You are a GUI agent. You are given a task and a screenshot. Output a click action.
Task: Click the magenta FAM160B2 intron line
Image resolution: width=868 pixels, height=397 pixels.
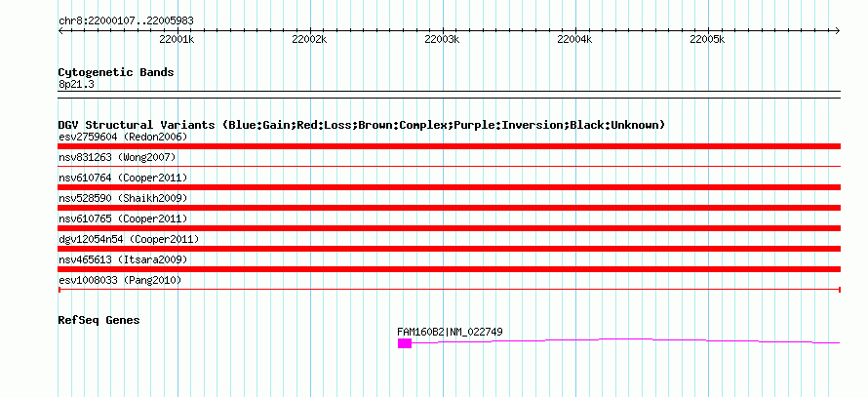pyautogui.click(x=625, y=340)
